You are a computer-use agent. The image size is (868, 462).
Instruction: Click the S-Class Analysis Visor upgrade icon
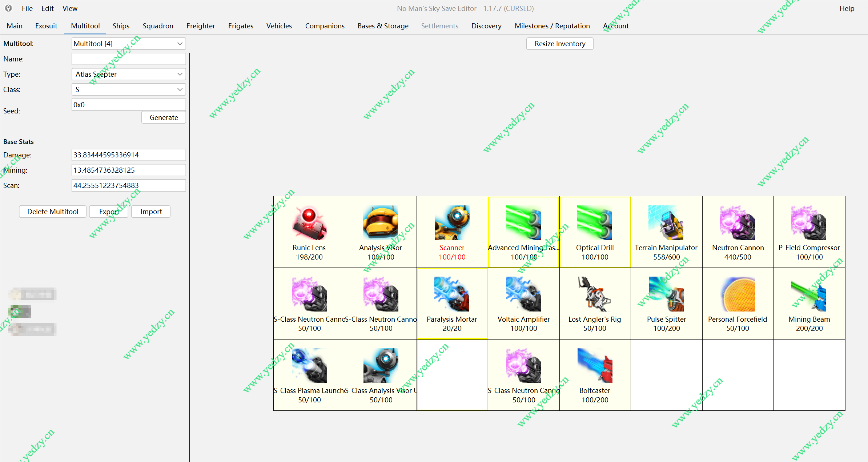pyautogui.click(x=381, y=365)
